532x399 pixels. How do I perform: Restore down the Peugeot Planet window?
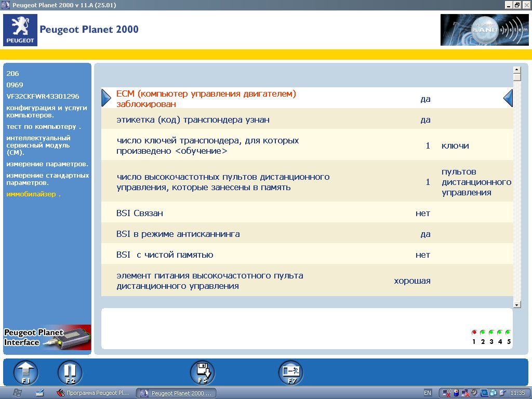517,5
